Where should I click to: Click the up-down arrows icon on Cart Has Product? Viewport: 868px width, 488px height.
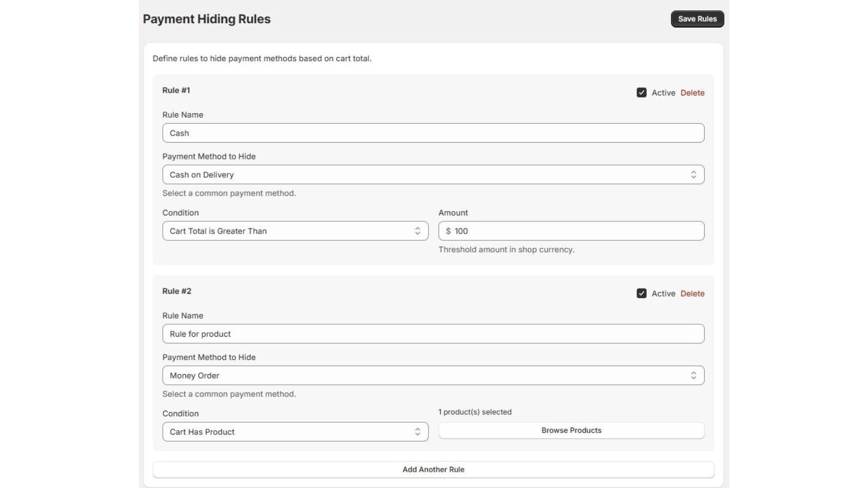pos(417,432)
